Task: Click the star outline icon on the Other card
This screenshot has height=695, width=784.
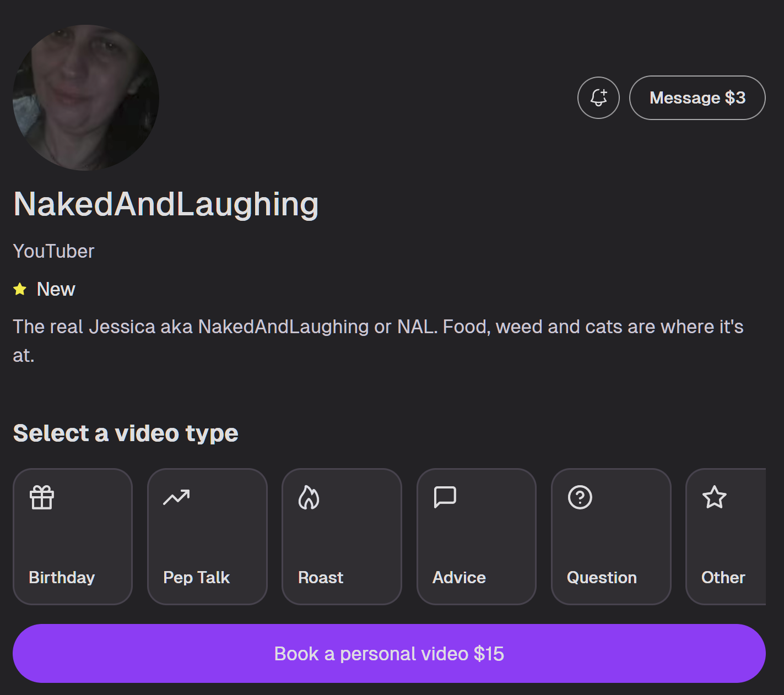Action: [x=715, y=497]
